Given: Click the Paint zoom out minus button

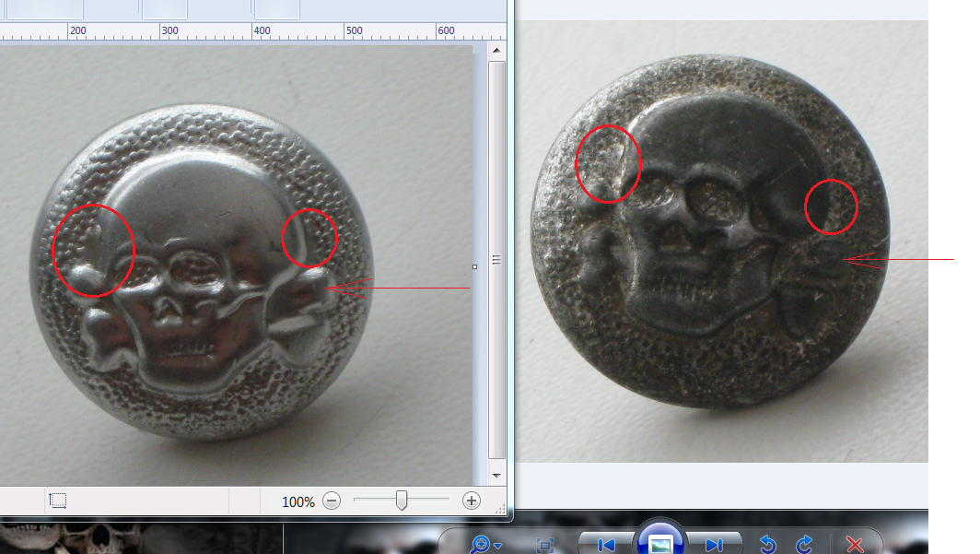Looking at the screenshot, I should (332, 501).
